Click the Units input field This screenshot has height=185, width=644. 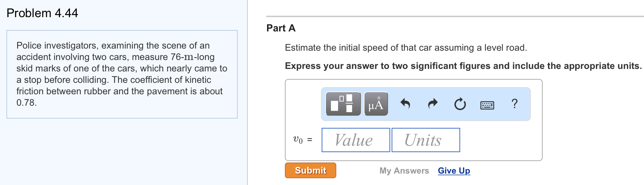click(x=426, y=140)
